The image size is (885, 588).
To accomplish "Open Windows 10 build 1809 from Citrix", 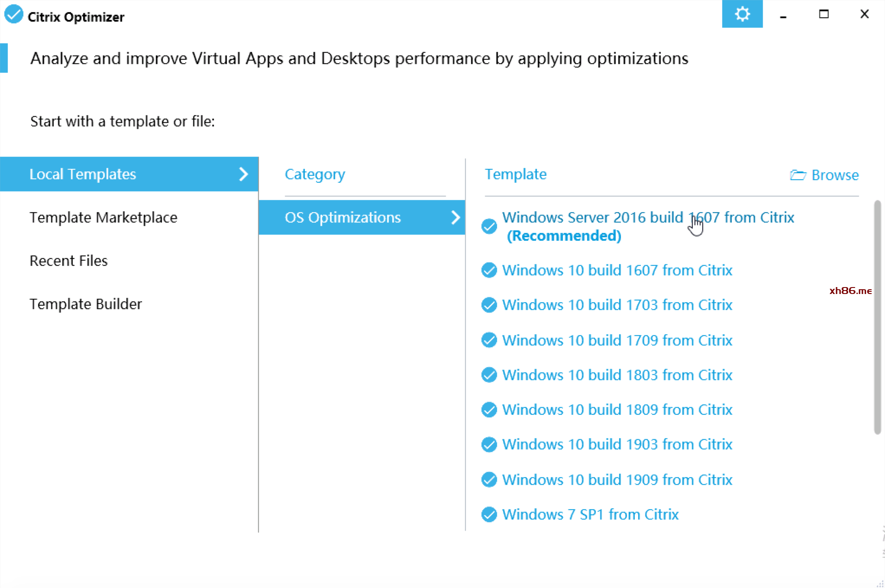I will pyautogui.click(x=617, y=410).
